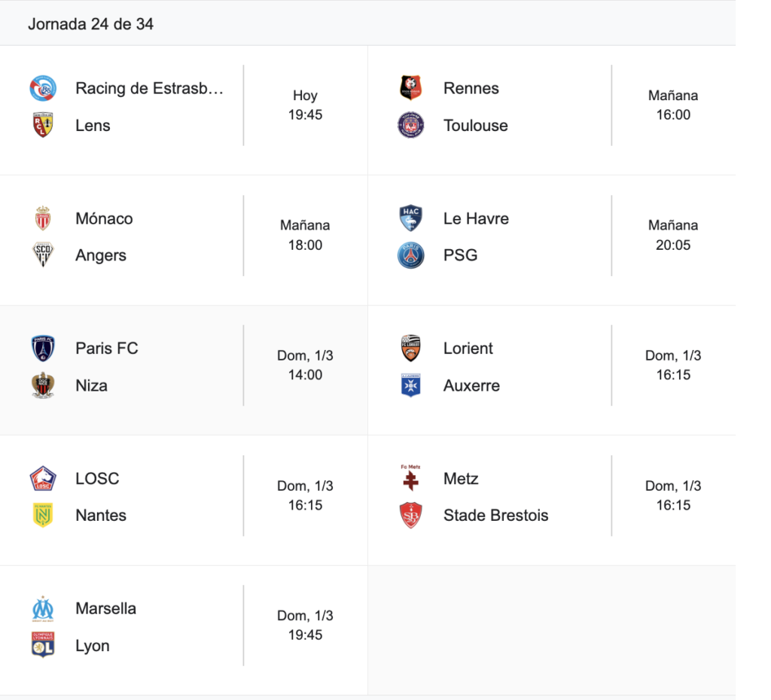Click the Metz team name

(x=461, y=479)
